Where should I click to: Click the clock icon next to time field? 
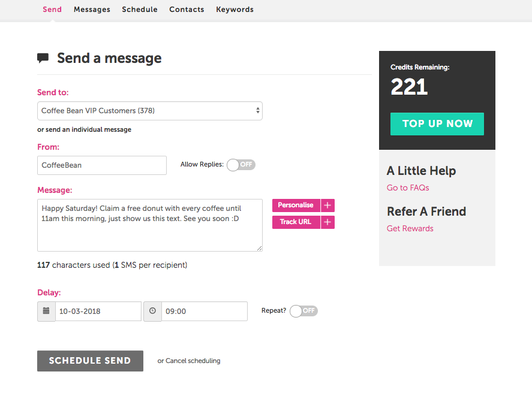152,311
